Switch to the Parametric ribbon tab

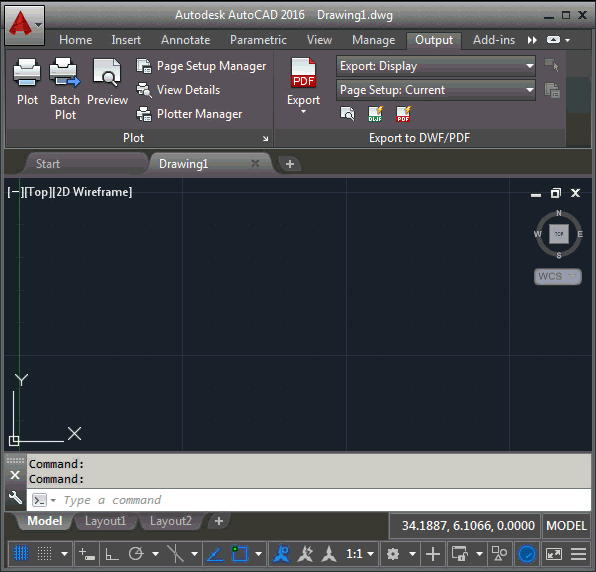258,40
